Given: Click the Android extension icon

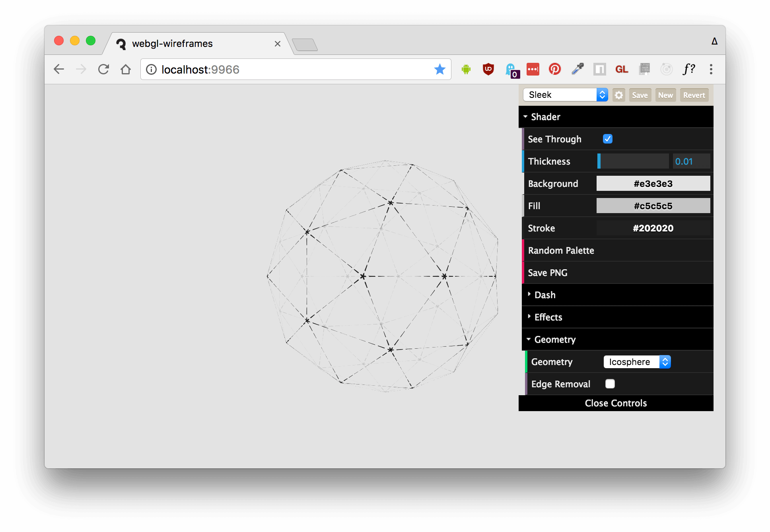Looking at the screenshot, I should (x=466, y=70).
